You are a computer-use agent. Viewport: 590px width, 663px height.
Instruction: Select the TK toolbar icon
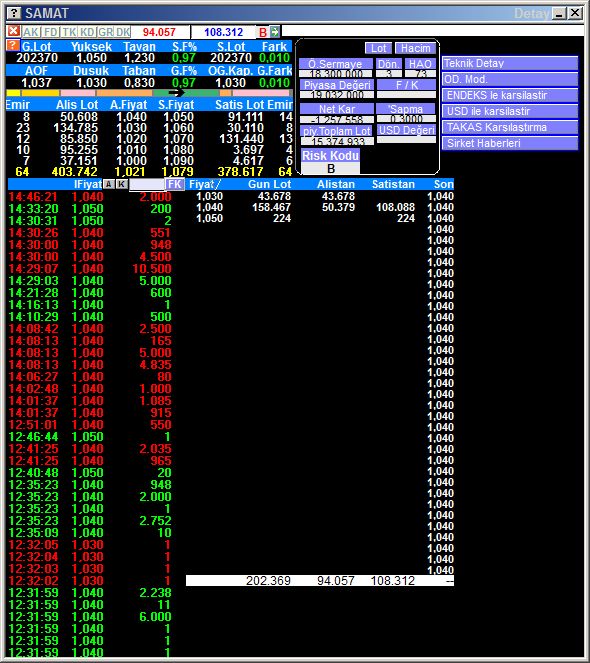(x=69, y=32)
